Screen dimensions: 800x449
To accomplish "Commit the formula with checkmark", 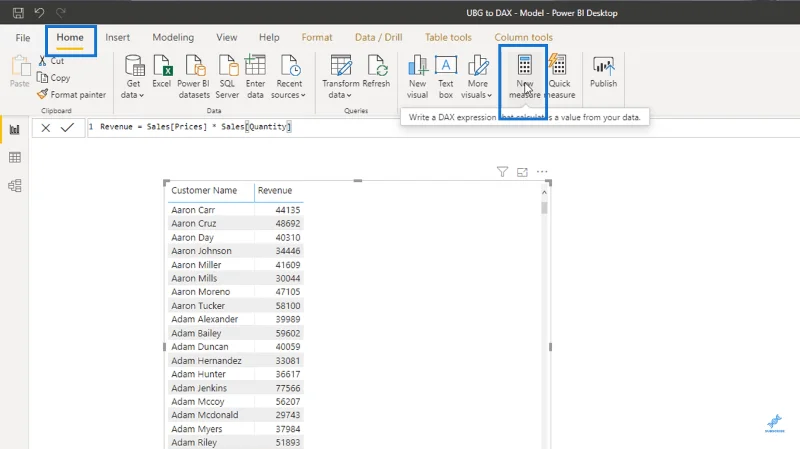I will point(67,128).
